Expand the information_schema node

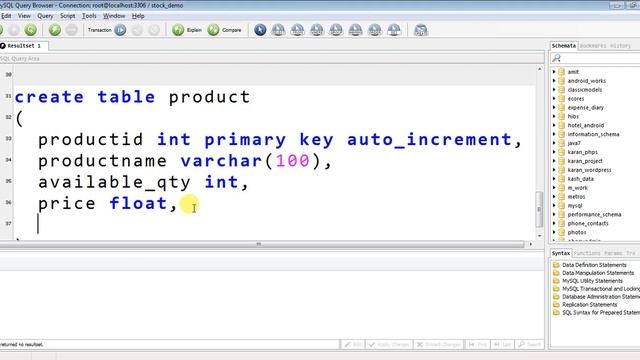tap(554, 134)
